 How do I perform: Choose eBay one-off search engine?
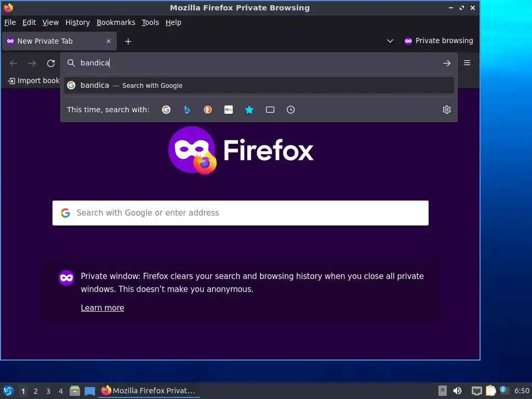point(229,110)
